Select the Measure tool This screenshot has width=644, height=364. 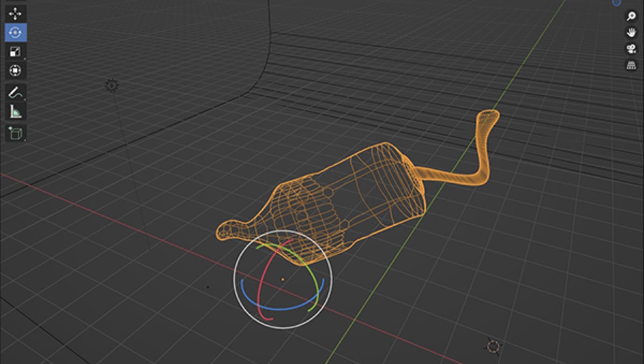click(x=16, y=111)
